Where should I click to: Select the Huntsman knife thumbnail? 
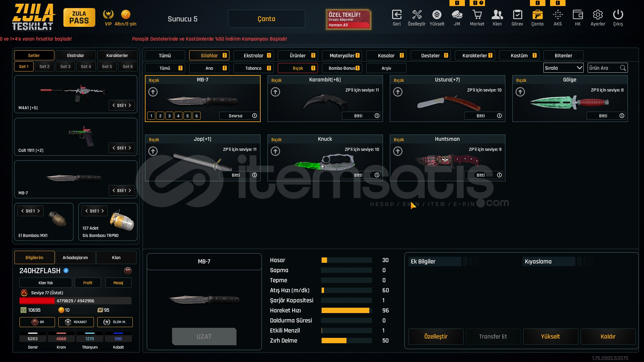click(447, 161)
